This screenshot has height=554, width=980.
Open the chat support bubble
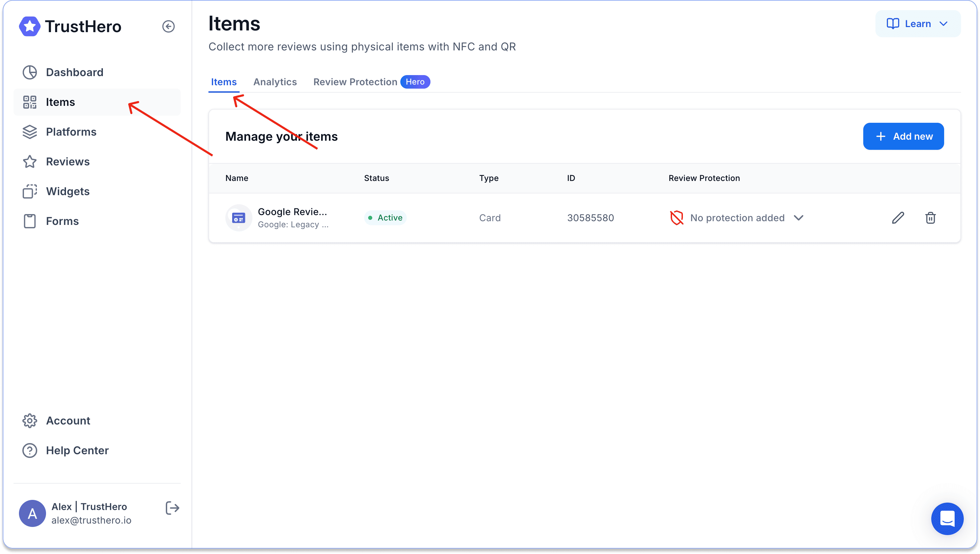(x=947, y=518)
